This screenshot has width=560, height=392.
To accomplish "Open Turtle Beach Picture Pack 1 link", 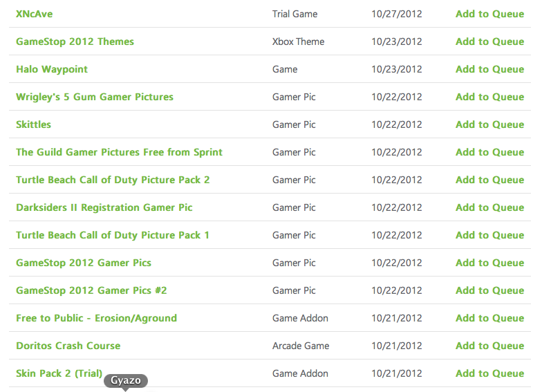I will (x=113, y=235).
